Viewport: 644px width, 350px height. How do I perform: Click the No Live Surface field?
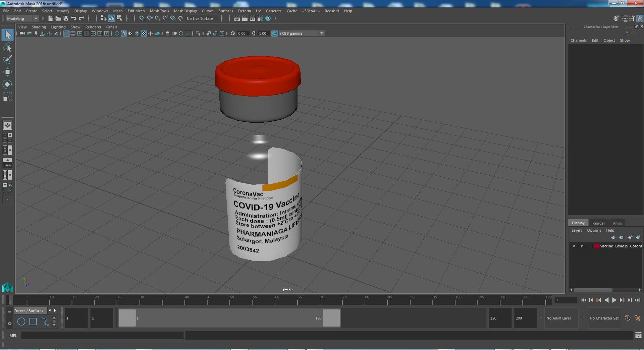(201, 19)
